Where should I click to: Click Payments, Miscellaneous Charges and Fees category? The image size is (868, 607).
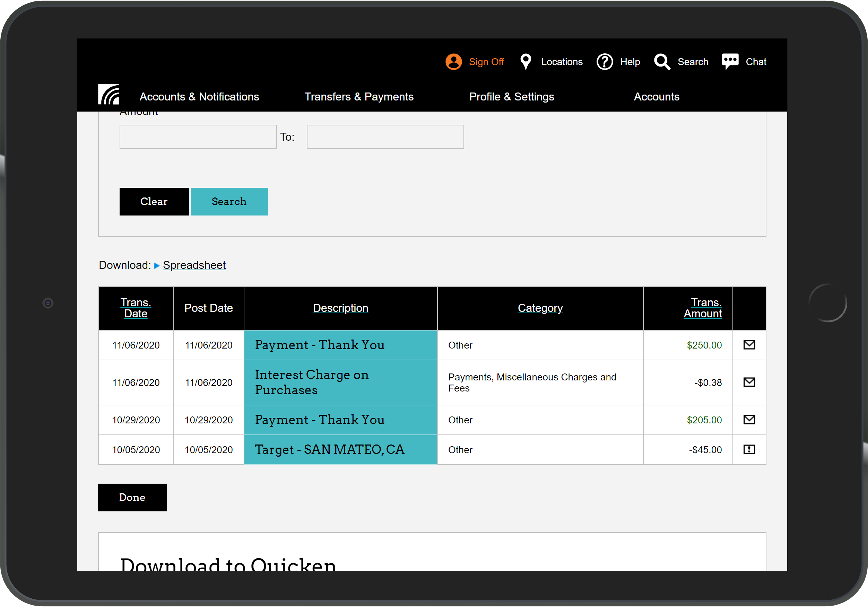pos(532,382)
